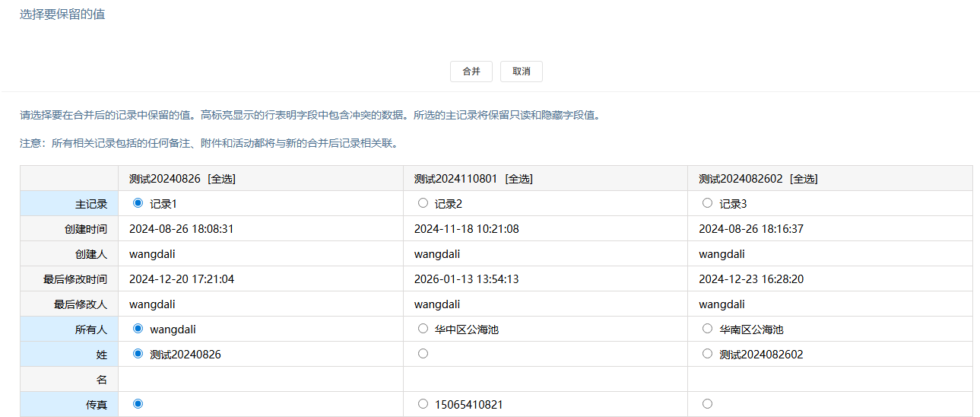The height and width of the screenshot is (417, 980).
Task: Click the 合并 button
Action: pos(471,72)
